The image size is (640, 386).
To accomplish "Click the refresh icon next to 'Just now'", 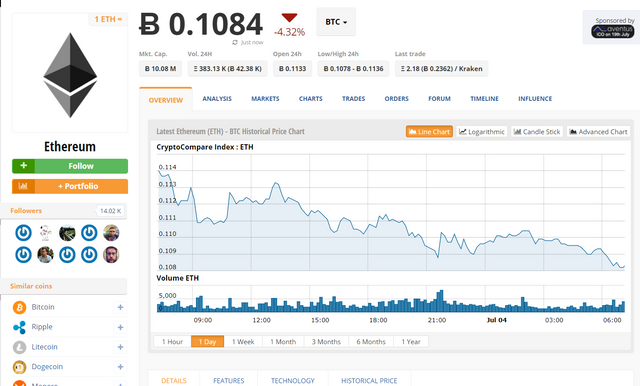I will (x=235, y=42).
